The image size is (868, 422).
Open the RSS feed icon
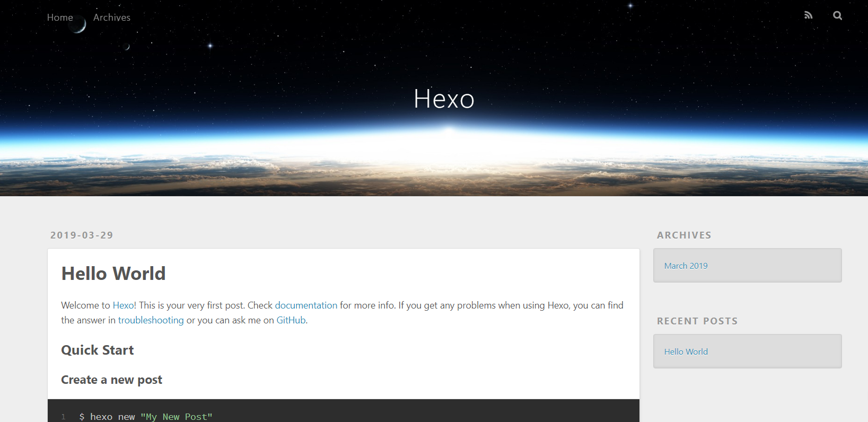click(808, 15)
